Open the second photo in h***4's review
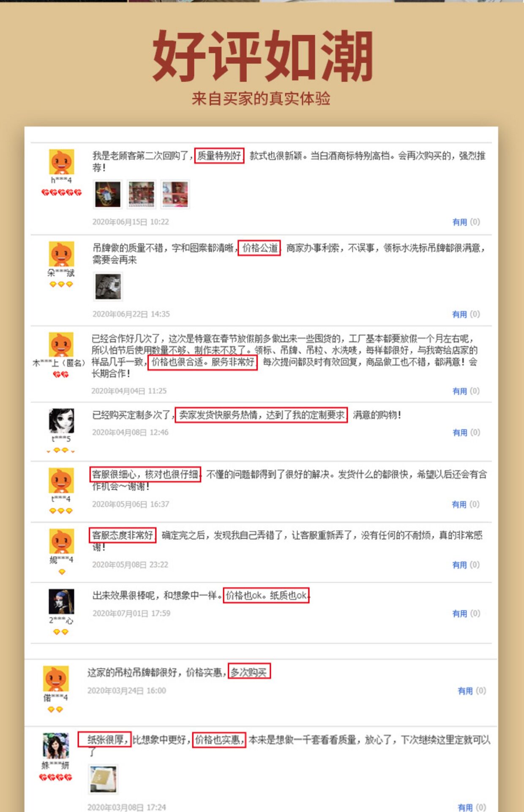 click(142, 194)
